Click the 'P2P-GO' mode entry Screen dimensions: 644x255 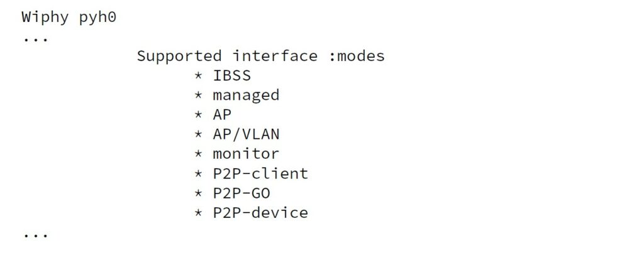coord(241,193)
